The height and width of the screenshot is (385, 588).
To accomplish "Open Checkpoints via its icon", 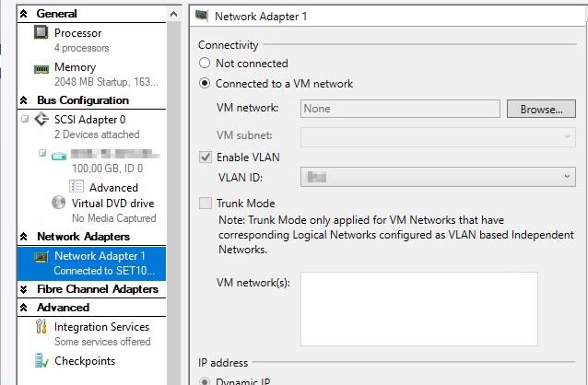I will (41, 360).
